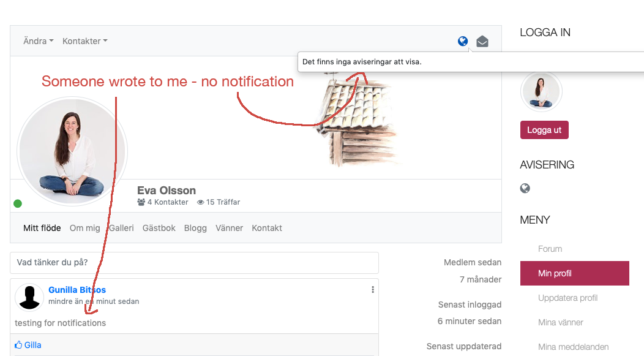The height and width of the screenshot is (356, 644).
Task: Click the green online status dot
Action: click(18, 203)
